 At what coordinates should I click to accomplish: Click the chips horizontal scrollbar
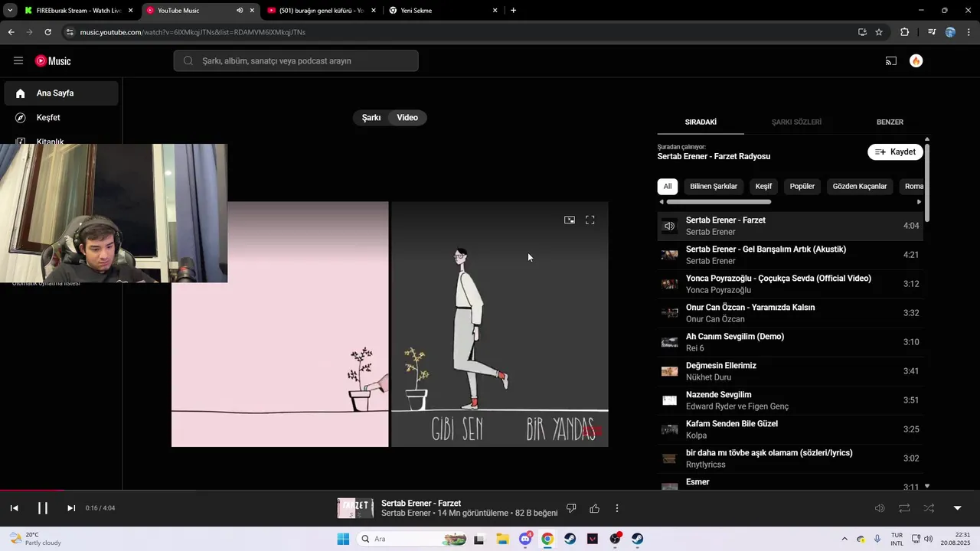coord(718,202)
